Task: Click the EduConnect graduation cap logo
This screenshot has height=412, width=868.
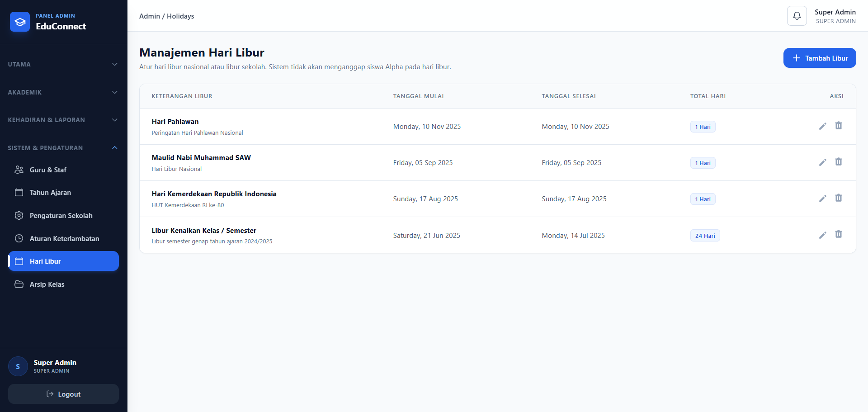Action: tap(20, 22)
